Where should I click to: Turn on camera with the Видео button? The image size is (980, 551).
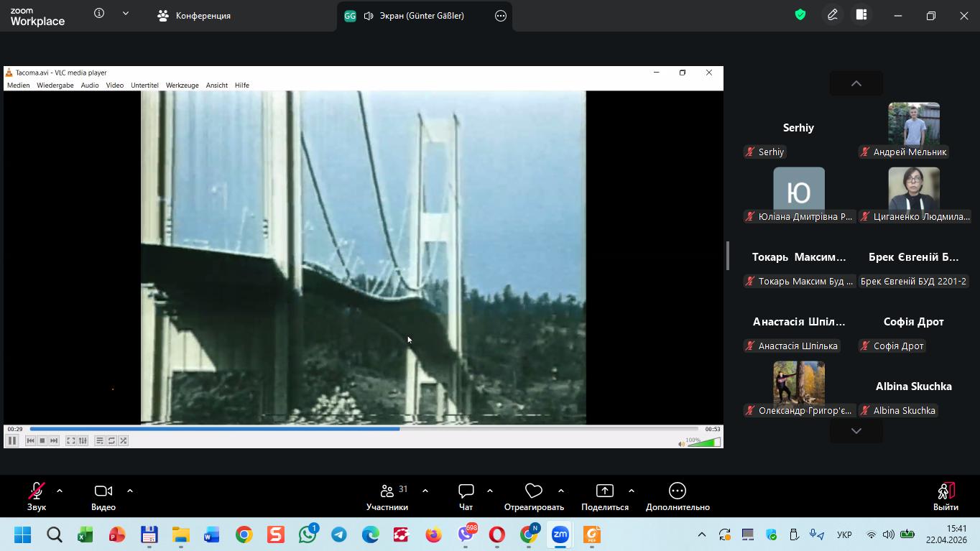pyautogui.click(x=103, y=491)
